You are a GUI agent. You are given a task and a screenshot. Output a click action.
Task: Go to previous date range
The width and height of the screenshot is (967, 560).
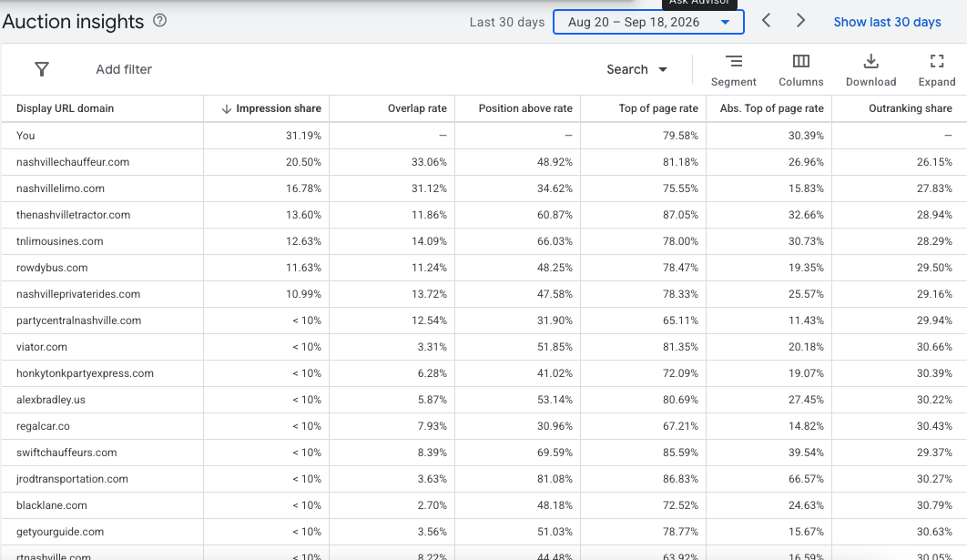pyautogui.click(x=766, y=21)
